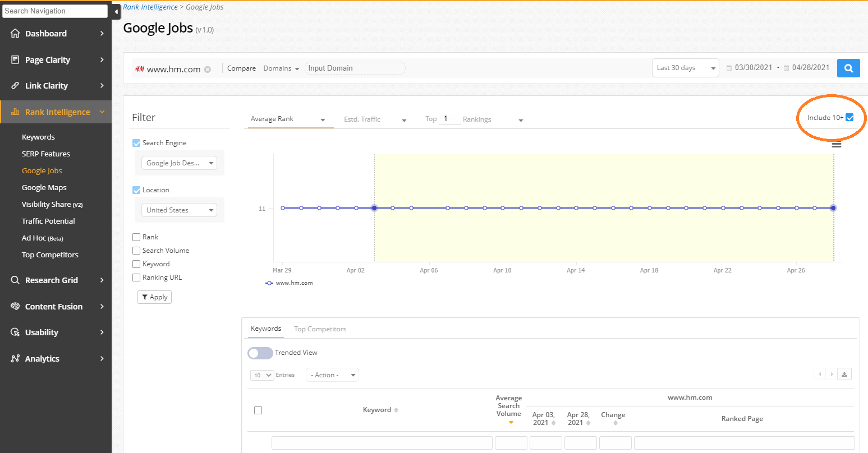Open the Google Job Des... search engine dropdown
868x453 pixels.
179,163
